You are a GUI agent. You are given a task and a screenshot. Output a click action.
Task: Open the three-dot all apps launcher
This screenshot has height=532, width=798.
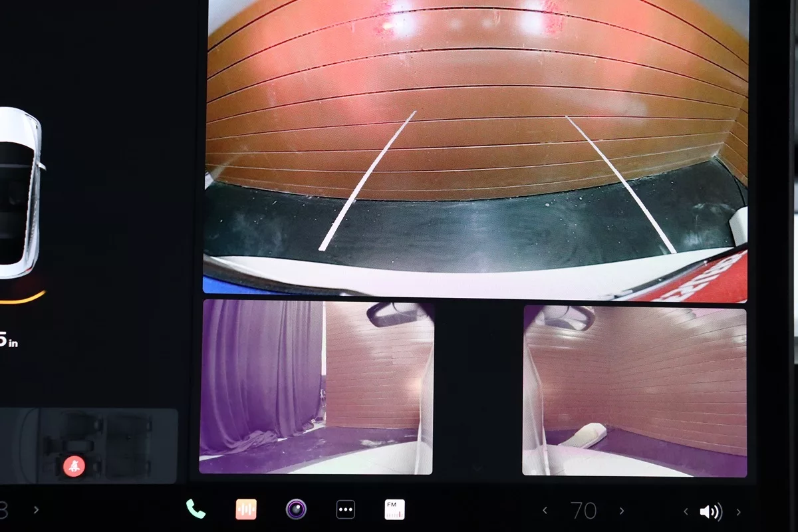pyautogui.click(x=345, y=509)
